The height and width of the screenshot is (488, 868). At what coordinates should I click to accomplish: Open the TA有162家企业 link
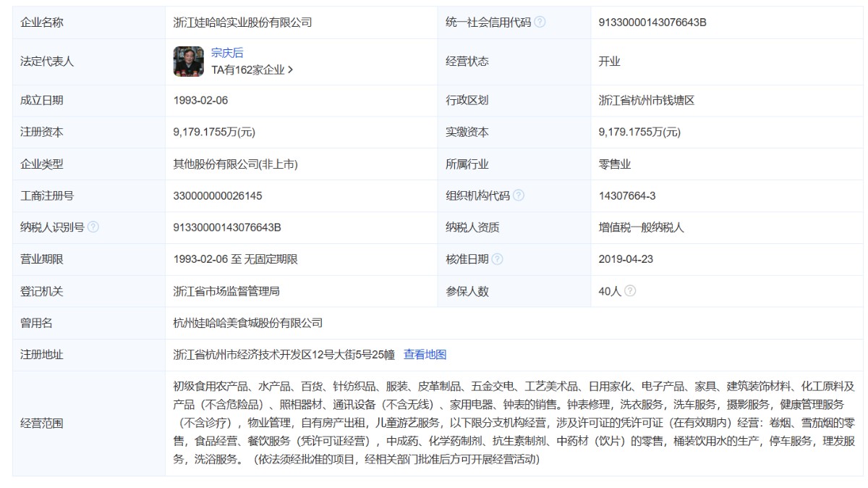[x=252, y=70]
